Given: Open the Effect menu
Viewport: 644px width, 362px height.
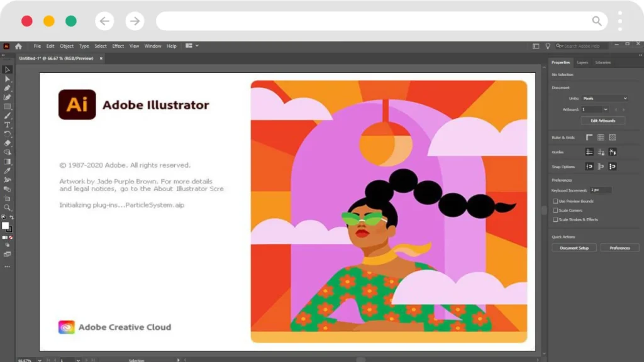Looking at the screenshot, I should pos(118,46).
